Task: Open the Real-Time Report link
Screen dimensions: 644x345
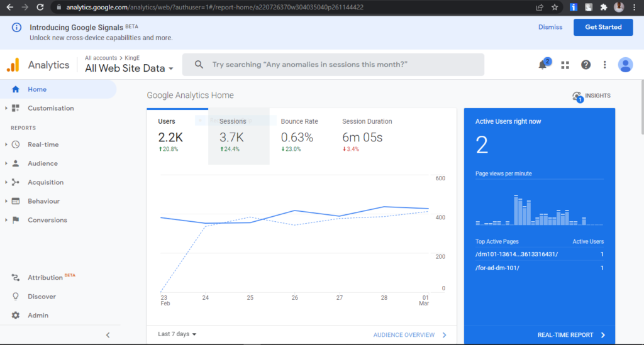Action: point(571,335)
